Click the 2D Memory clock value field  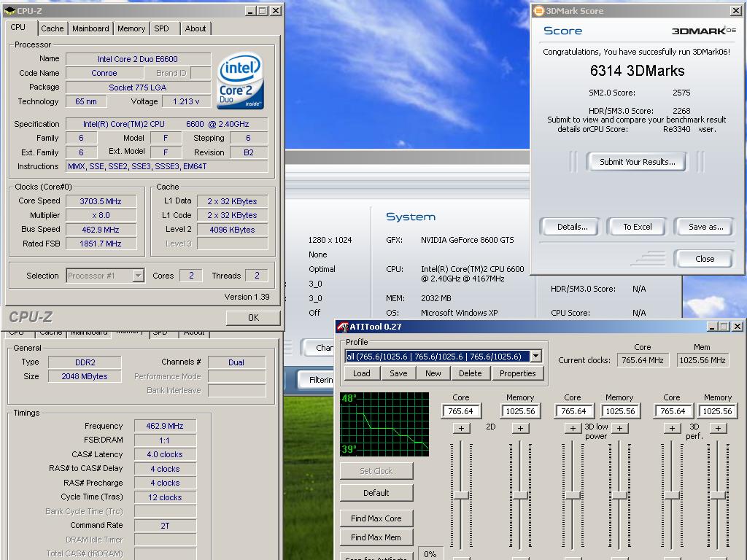pos(520,411)
